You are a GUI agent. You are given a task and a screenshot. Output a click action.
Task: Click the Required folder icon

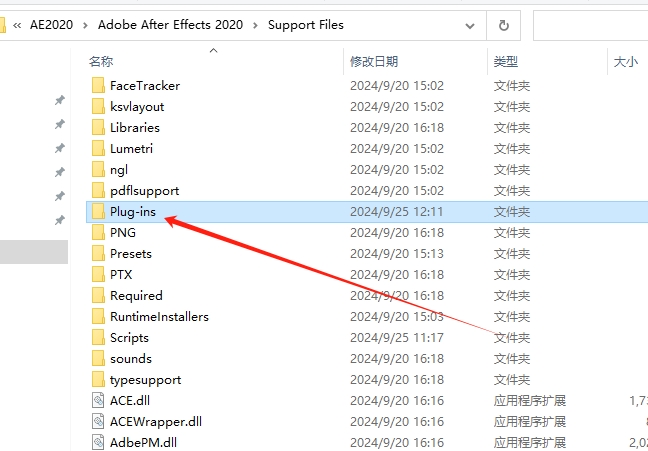click(98, 296)
